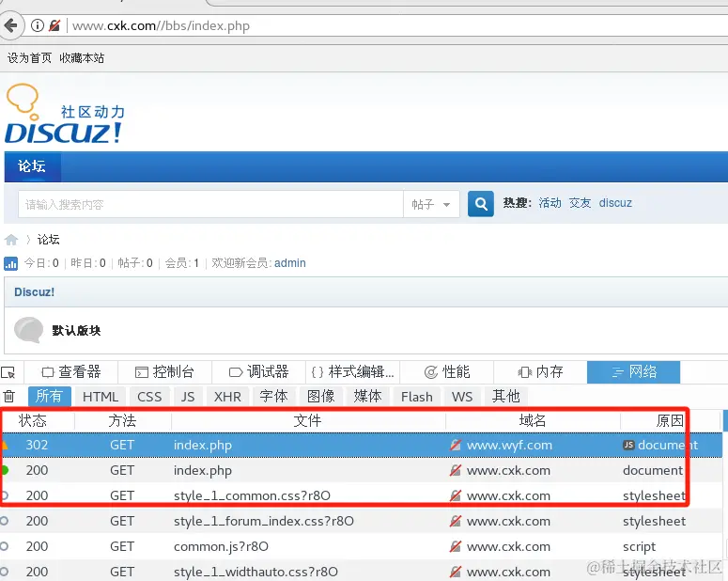Screen dimensions: 728x581
Task: Open the 查看器 inspector tab
Action: point(71,372)
